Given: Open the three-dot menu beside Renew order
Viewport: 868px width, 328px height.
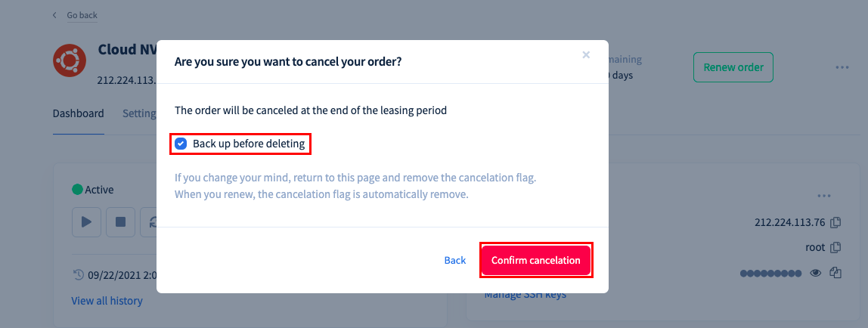Looking at the screenshot, I should 842,67.
